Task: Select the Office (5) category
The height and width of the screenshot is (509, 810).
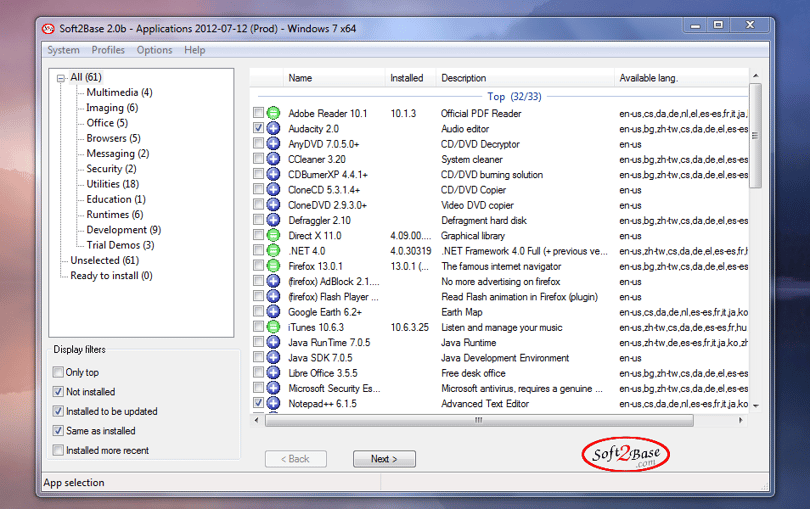Action: [x=107, y=123]
